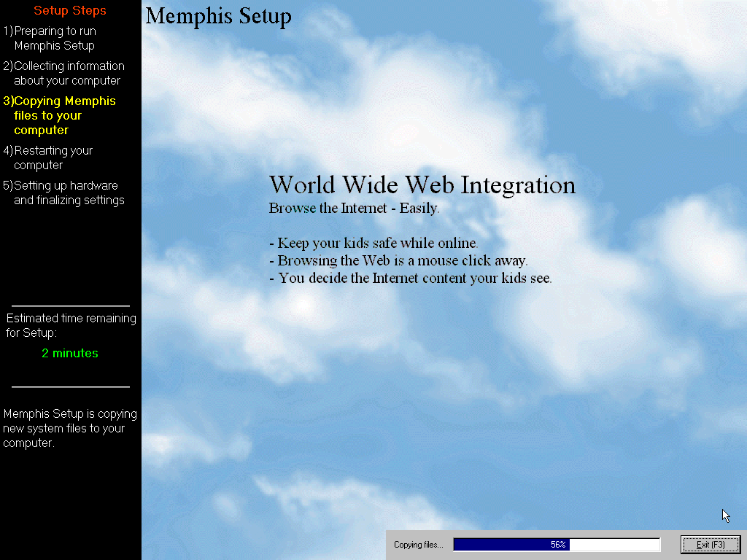Click step 4 'Restarting your computer'

pyautogui.click(x=47, y=157)
